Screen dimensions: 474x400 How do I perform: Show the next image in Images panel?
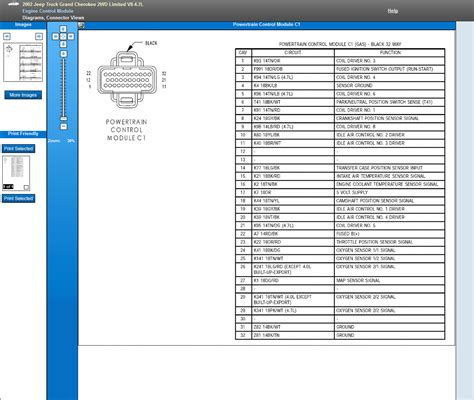(x=39, y=36)
